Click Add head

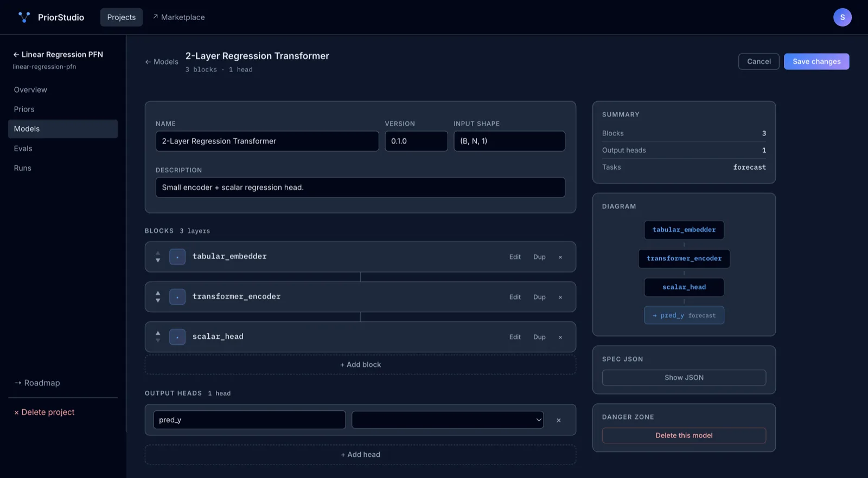360,455
